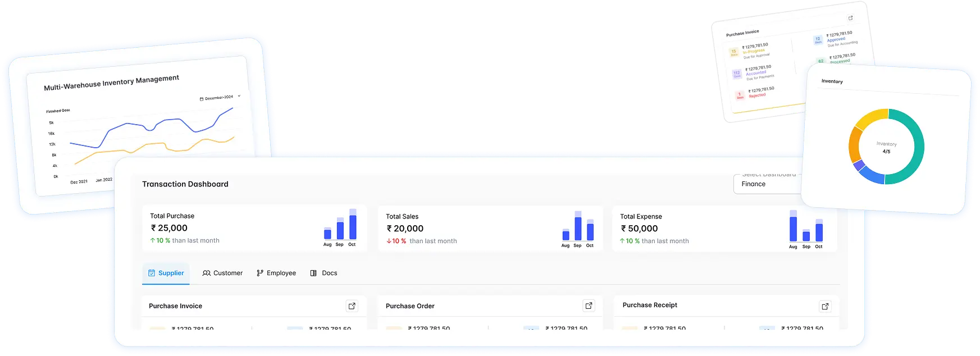
Task: Click the Docs tab document icon
Action: click(313, 273)
